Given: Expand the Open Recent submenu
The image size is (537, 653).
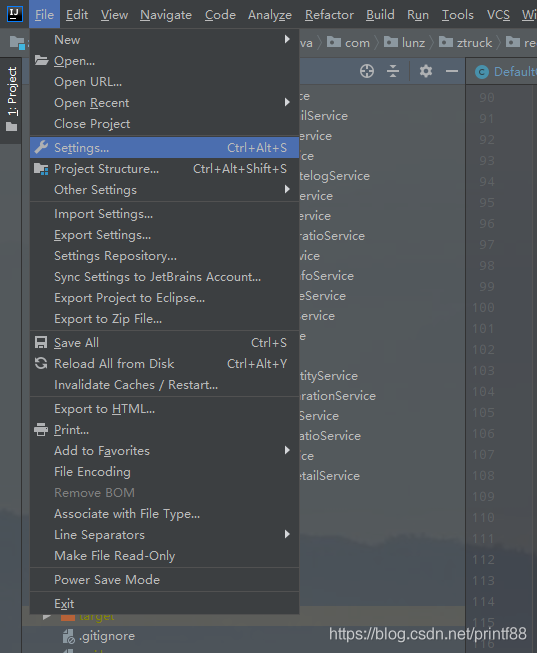Looking at the screenshot, I should point(165,102).
